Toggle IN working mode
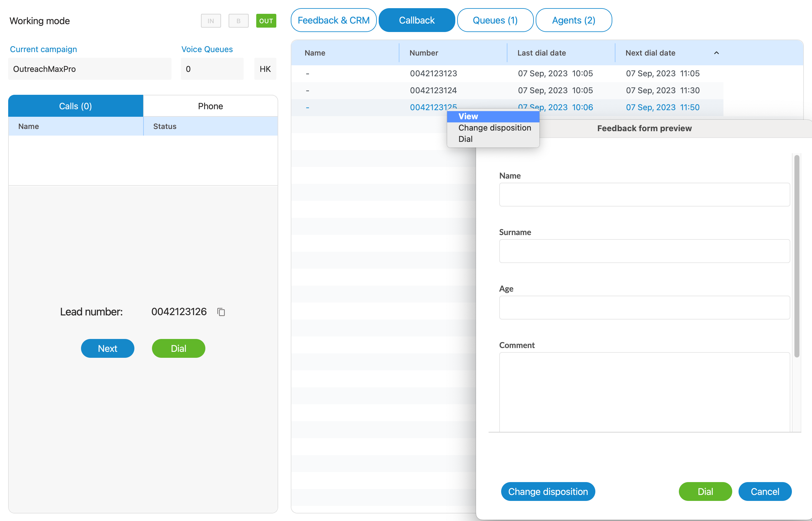Viewport: 812px width, 521px height. coord(211,20)
